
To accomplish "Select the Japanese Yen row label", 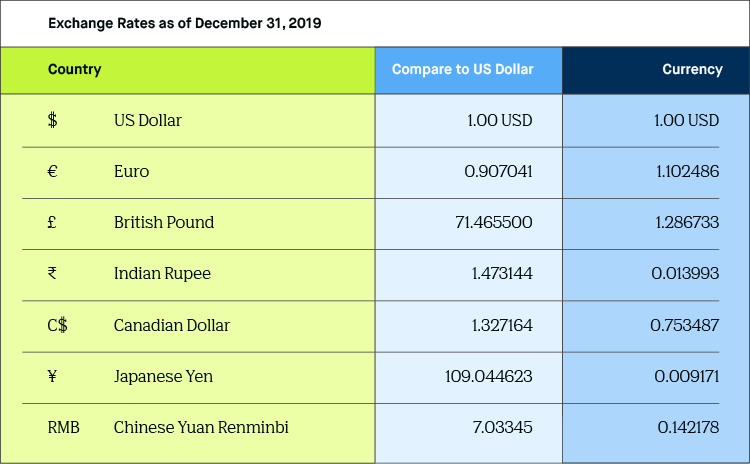I will click(x=163, y=377).
